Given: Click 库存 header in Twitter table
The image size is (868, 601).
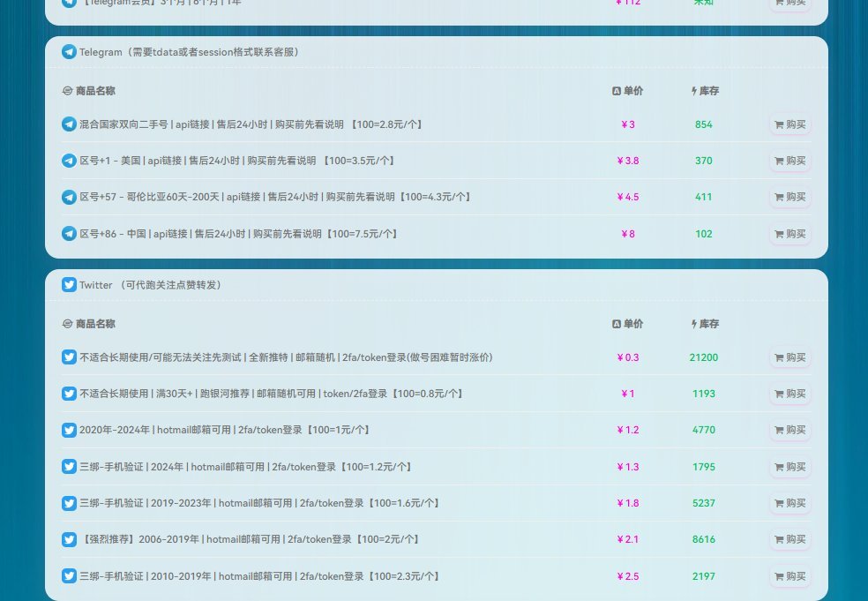Looking at the screenshot, I should click(x=705, y=324).
